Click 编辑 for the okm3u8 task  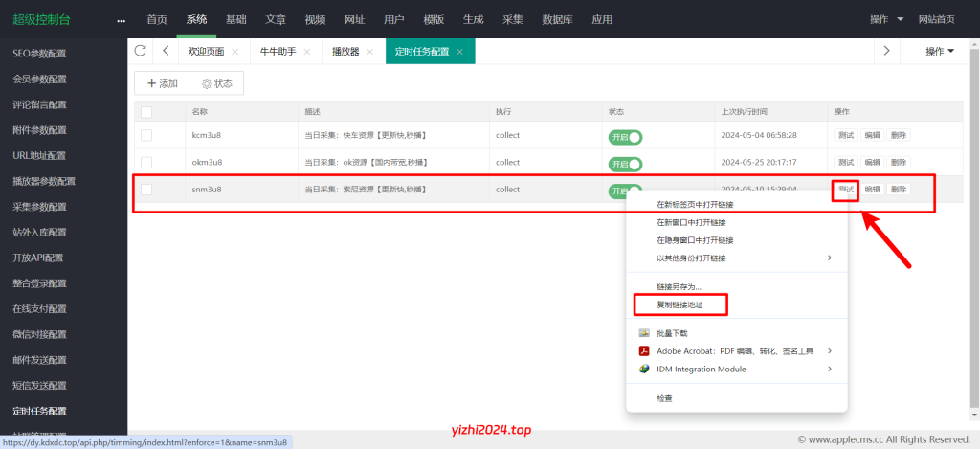point(872,163)
